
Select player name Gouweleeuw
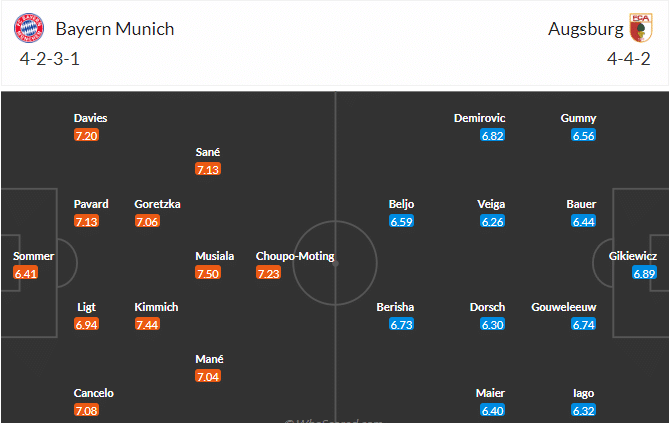[x=564, y=307]
